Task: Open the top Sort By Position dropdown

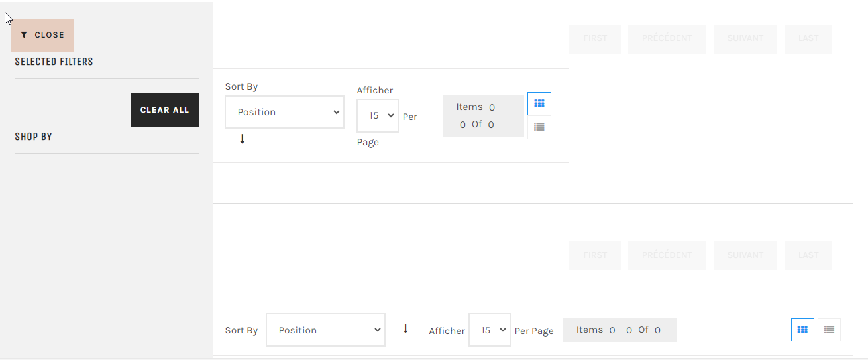Action: click(284, 112)
